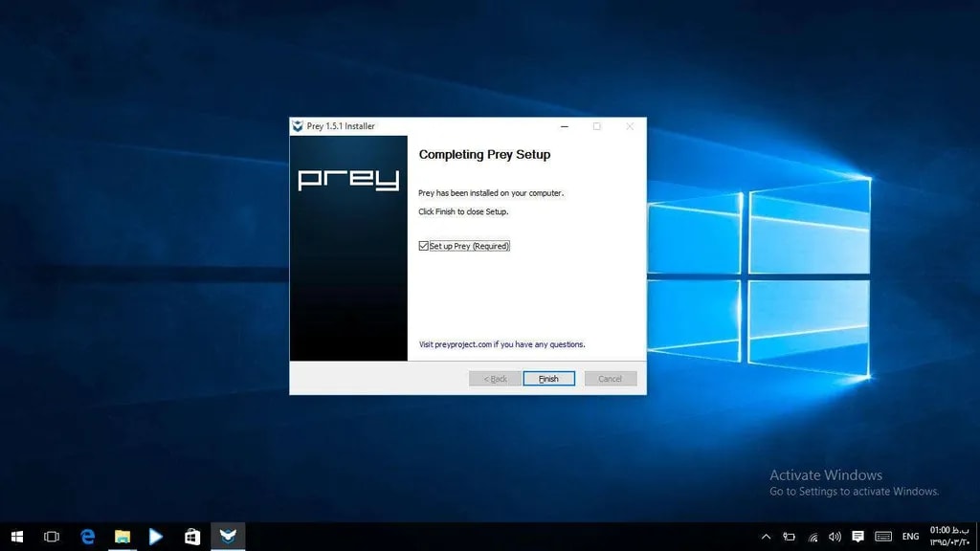Open the Microsoft Store taskbar icon
This screenshot has width=980, height=551.
point(191,537)
